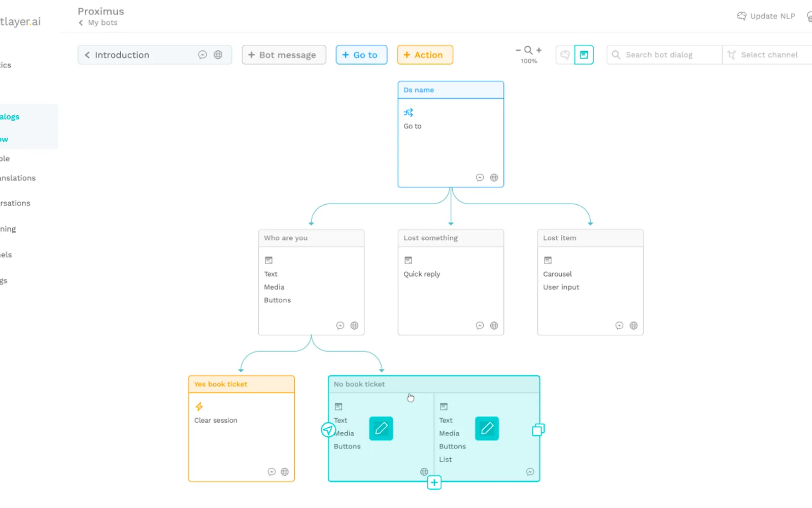This screenshot has height=508, width=812.
Task: Select Lost item card header
Action: pos(590,238)
